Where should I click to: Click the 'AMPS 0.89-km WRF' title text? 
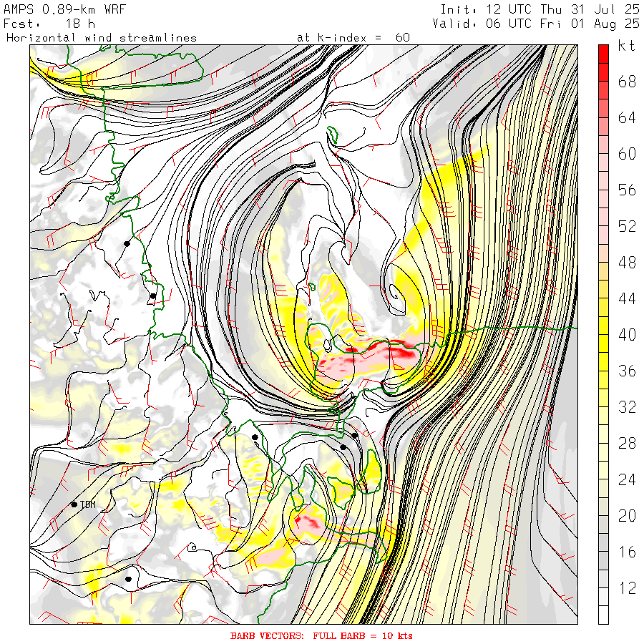[x=64, y=9]
